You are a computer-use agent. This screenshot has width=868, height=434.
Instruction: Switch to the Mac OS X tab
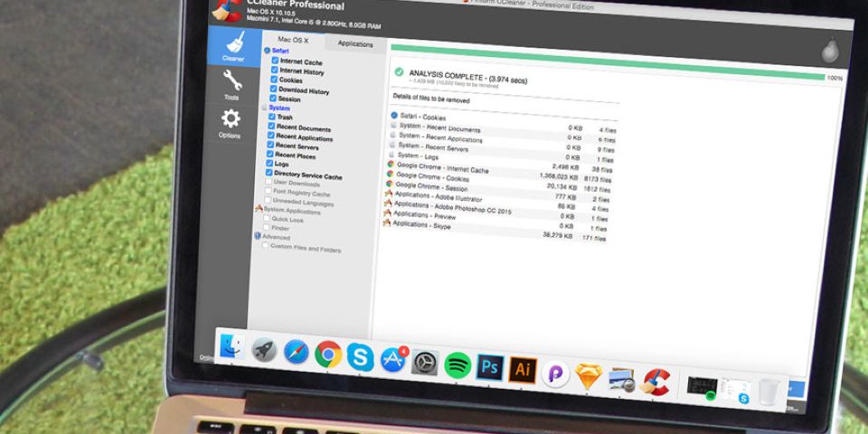[x=293, y=40]
